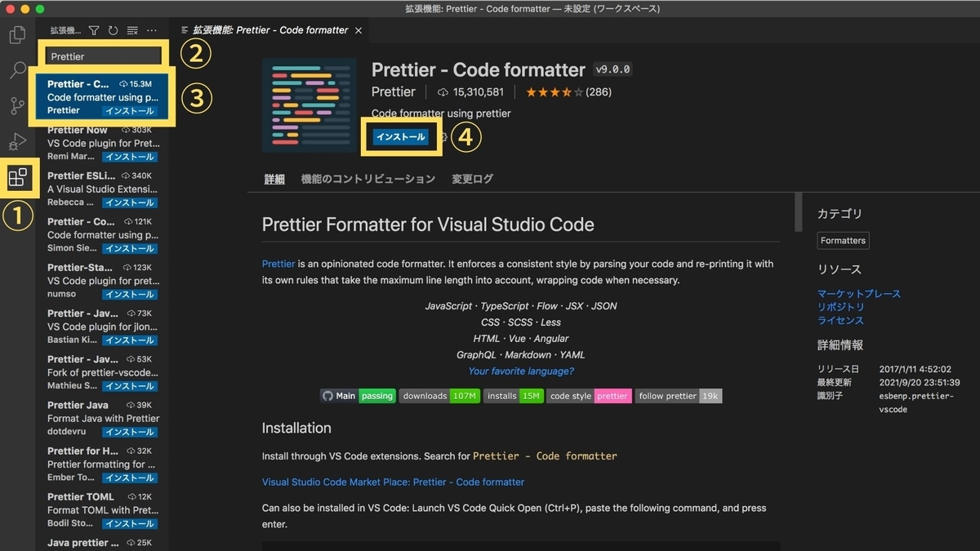This screenshot has width=980, height=551.
Task: Switch to the 機能のコントリビューション tab
Action: (x=368, y=179)
